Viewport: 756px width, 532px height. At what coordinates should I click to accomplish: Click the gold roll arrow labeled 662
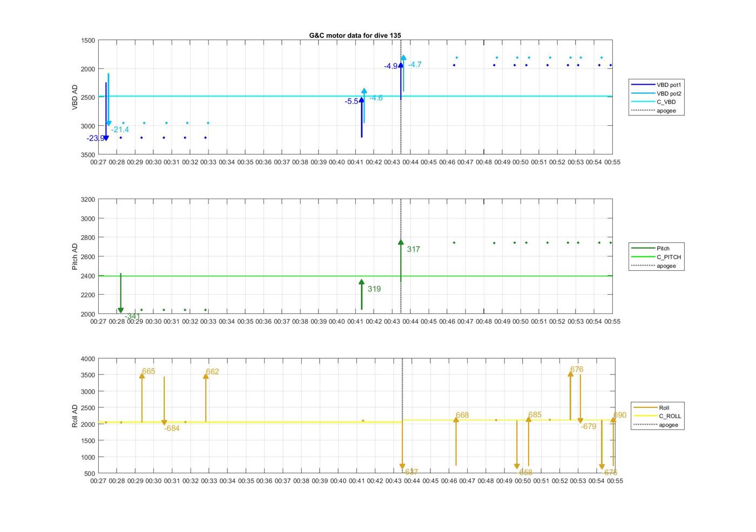(x=206, y=398)
